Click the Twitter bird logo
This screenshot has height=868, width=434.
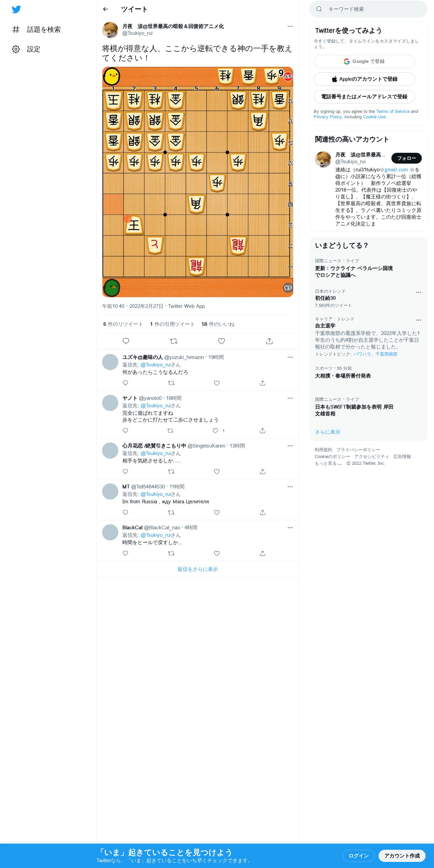16,9
